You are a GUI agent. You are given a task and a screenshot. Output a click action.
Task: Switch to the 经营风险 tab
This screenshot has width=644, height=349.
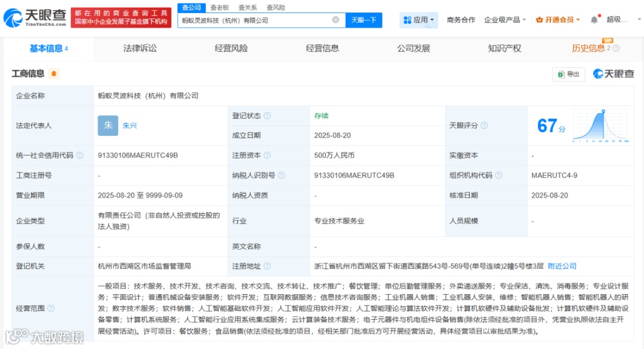coord(231,48)
